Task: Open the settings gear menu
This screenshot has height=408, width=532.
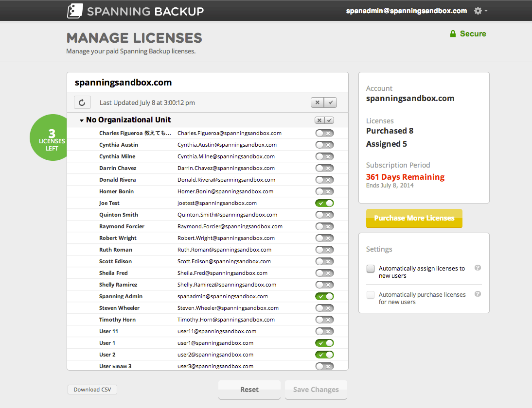Action: click(x=480, y=11)
